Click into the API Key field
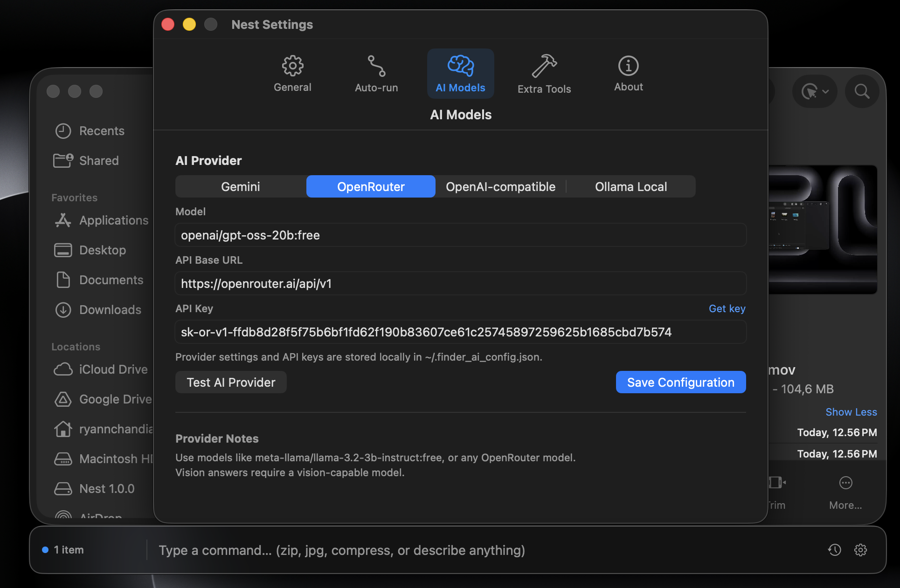Image resolution: width=900 pixels, height=588 pixels. [x=460, y=332]
